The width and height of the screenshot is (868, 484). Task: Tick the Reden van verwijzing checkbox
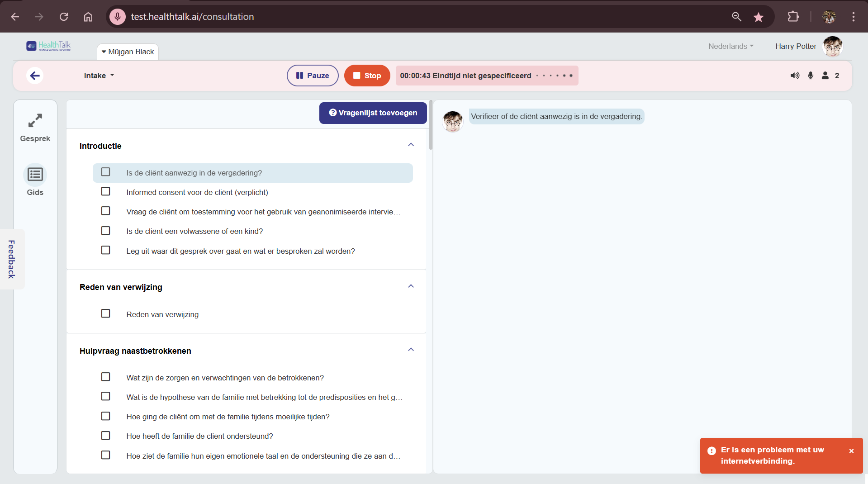(x=105, y=313)
